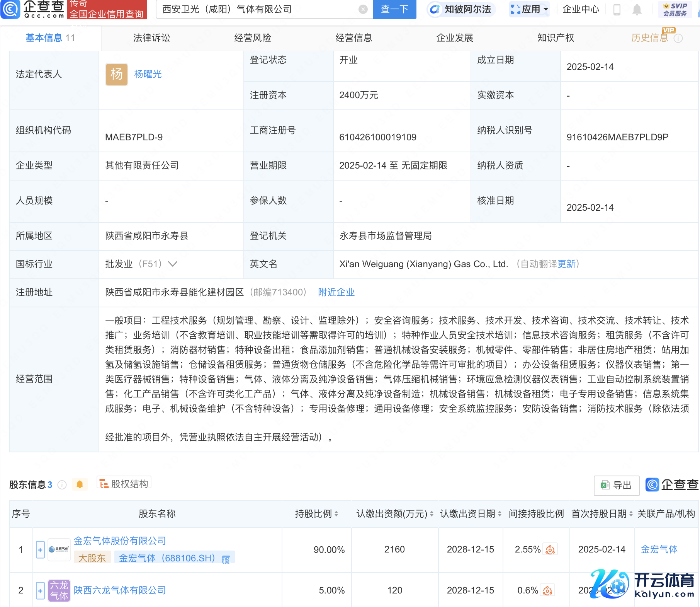Clear the search box with the X icon
Screen dimensions: 700x607
point(363,9)
